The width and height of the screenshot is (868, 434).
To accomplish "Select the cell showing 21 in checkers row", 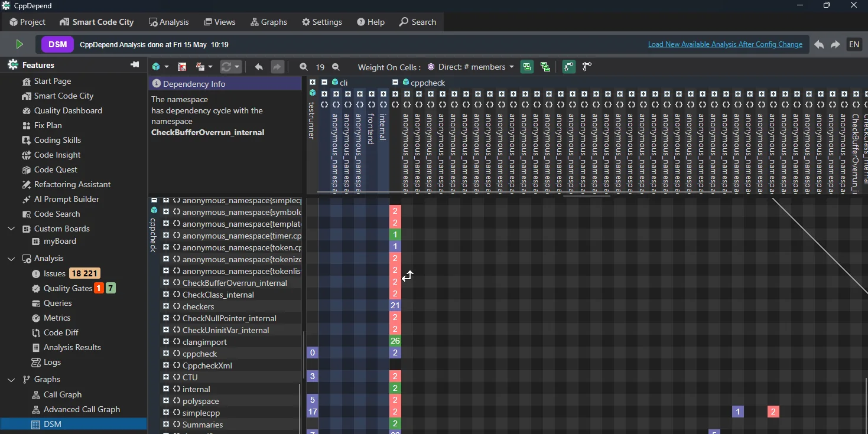I will pyautogui.click(x=395, y=305).
